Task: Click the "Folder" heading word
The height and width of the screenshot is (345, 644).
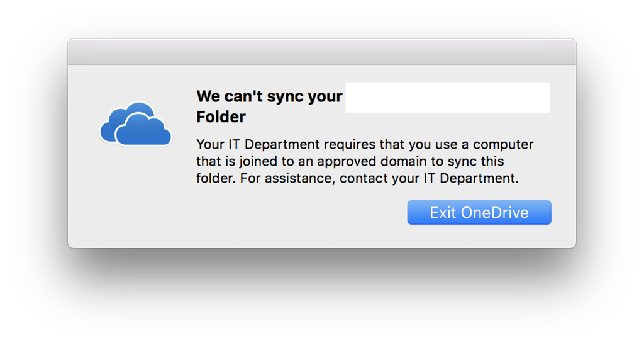Action: point(221,116)
